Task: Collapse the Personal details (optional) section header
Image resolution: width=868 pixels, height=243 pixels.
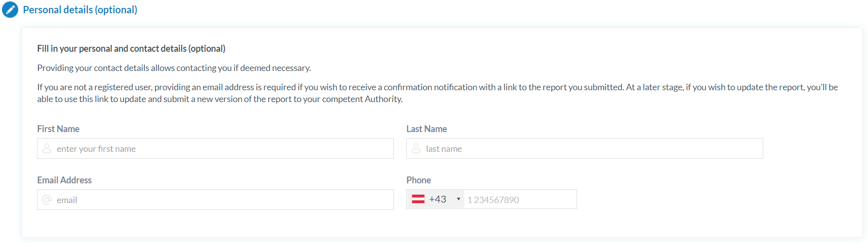Action: pos(80,10)
